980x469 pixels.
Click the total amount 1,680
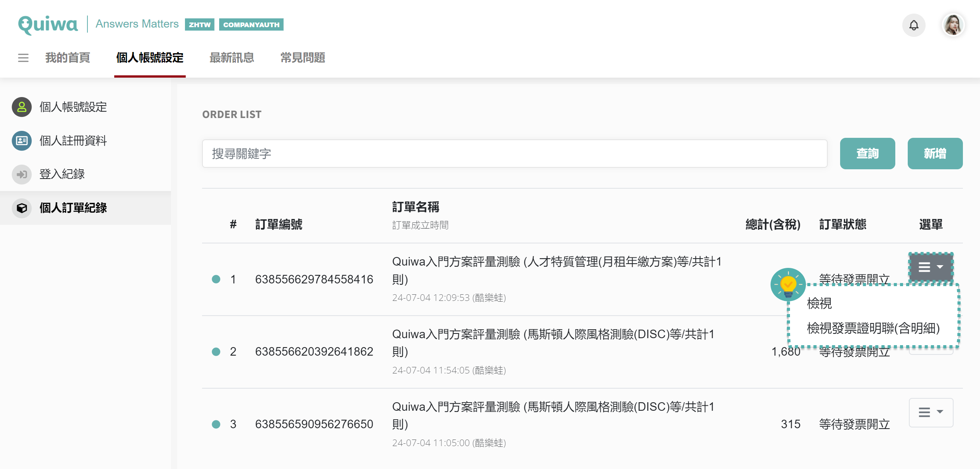coord(786,352)
